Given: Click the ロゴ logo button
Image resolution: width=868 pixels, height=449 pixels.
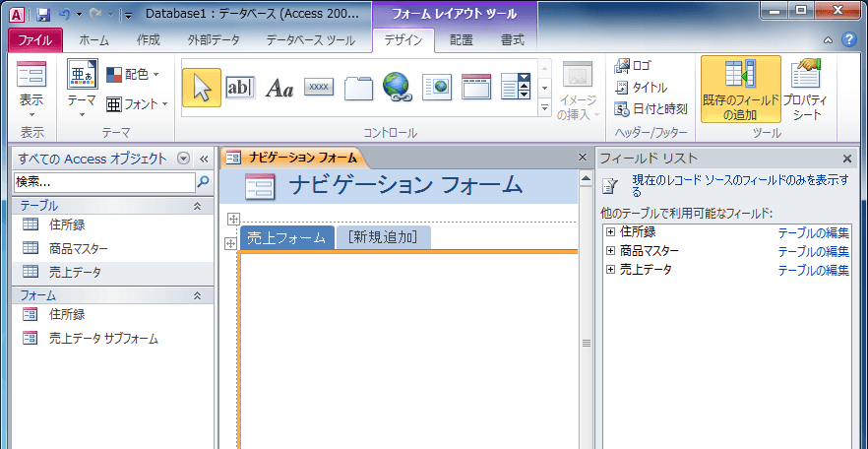Looking at the screenshot, I should point(634,65).
